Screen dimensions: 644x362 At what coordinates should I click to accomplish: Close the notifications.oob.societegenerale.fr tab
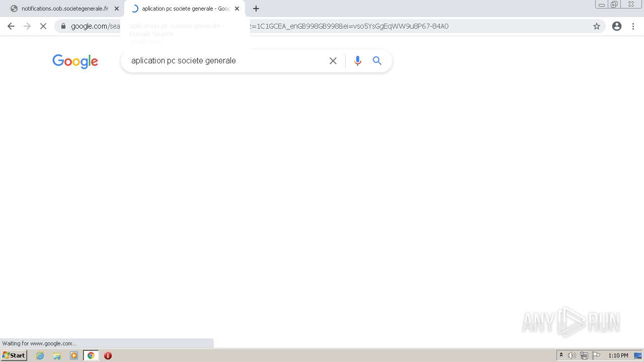[117, 9]
